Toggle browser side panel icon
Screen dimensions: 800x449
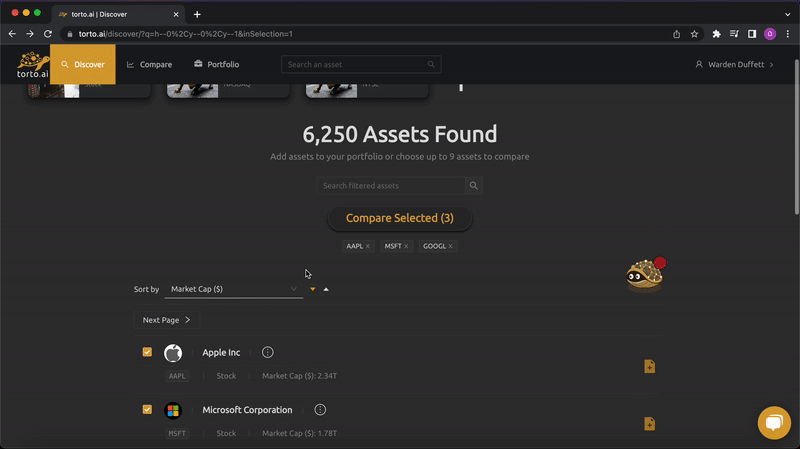752,34
